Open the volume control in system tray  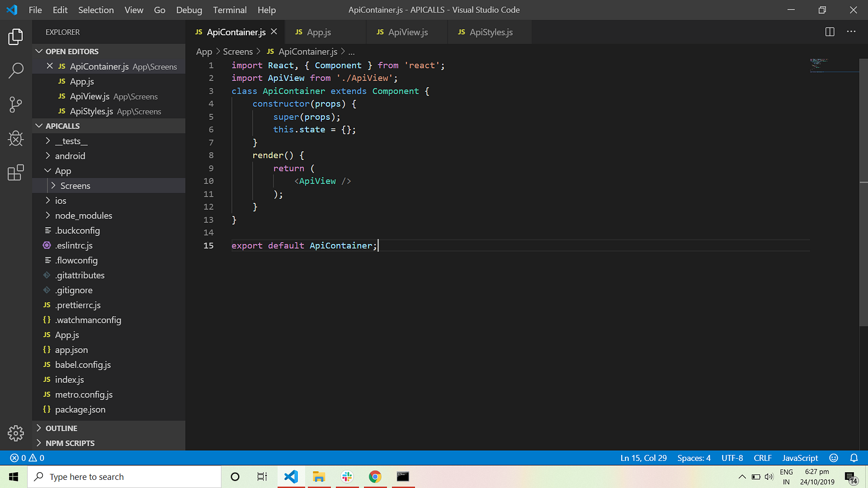(x=769, y=477)
